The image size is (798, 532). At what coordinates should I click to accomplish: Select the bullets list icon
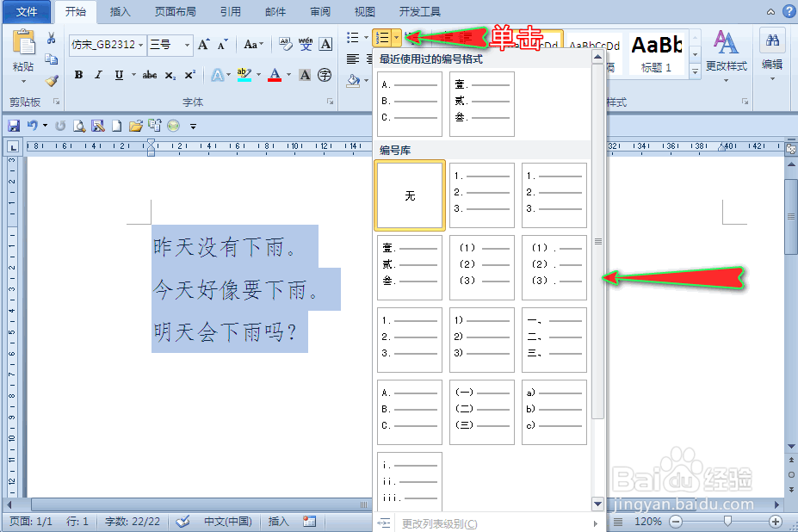pyautogui.click(x=355, y=37)
